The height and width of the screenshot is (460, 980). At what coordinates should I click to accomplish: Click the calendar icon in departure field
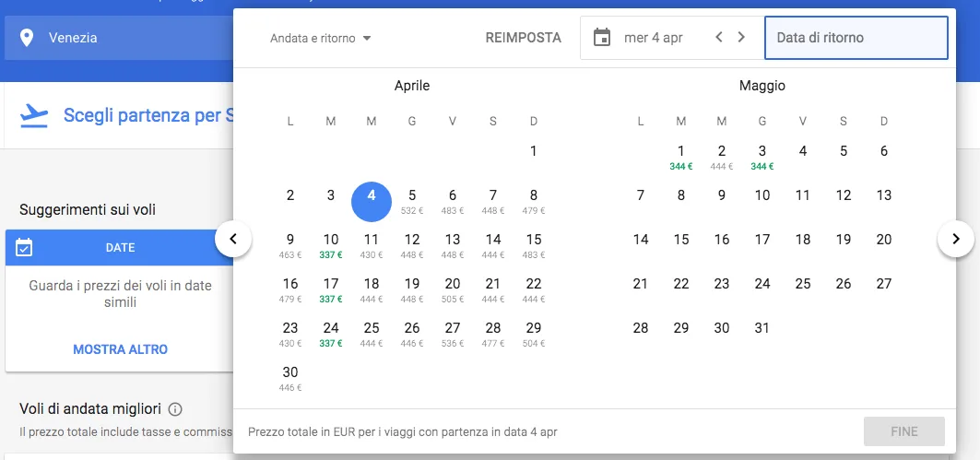(x=602, y=38)
